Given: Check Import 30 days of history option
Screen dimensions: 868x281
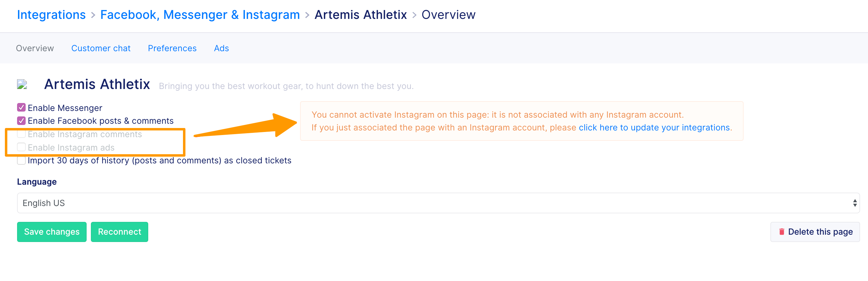Looking at the screenshot, I should [21, 161].
